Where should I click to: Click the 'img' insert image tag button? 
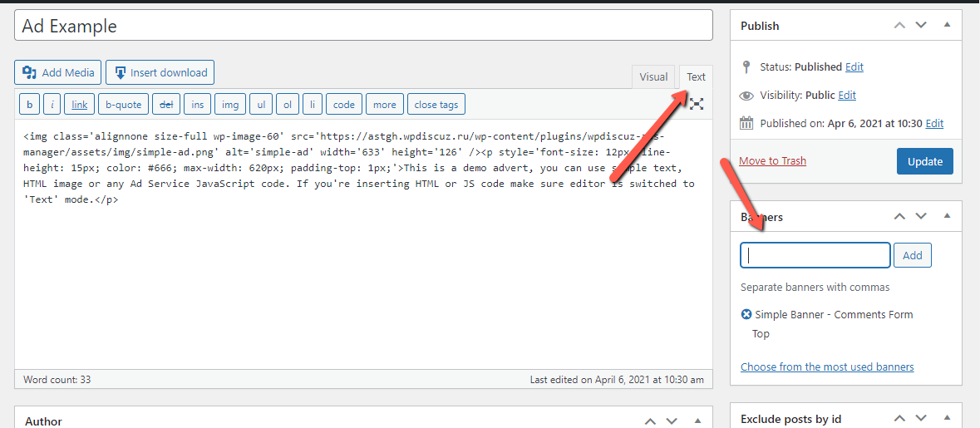tap(230, 105)
